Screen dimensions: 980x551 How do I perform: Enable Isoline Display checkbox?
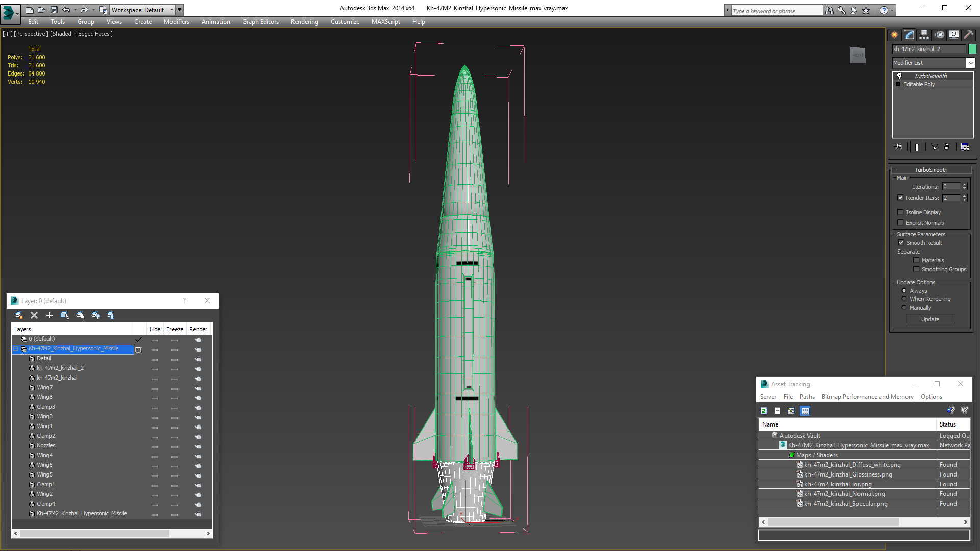click(900, 212)
